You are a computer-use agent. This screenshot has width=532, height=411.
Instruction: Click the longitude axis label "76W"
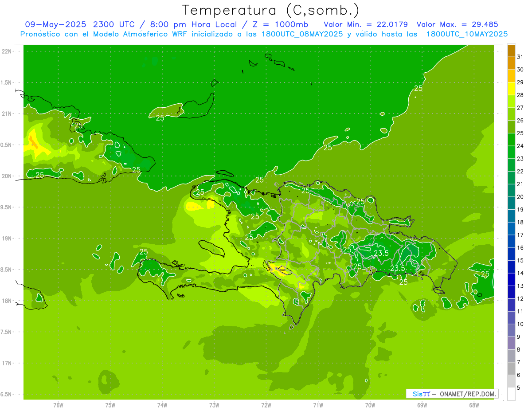click(58, 405)
